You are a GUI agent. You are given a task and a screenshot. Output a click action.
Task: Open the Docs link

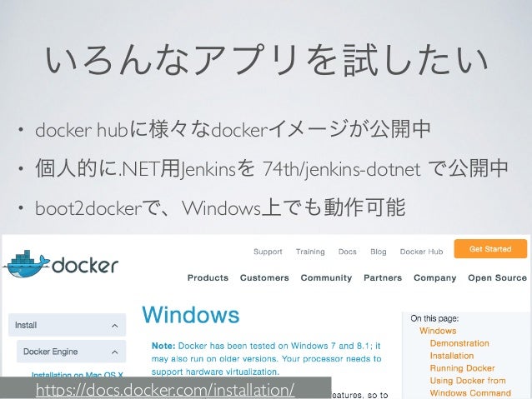tap(348, 252)
